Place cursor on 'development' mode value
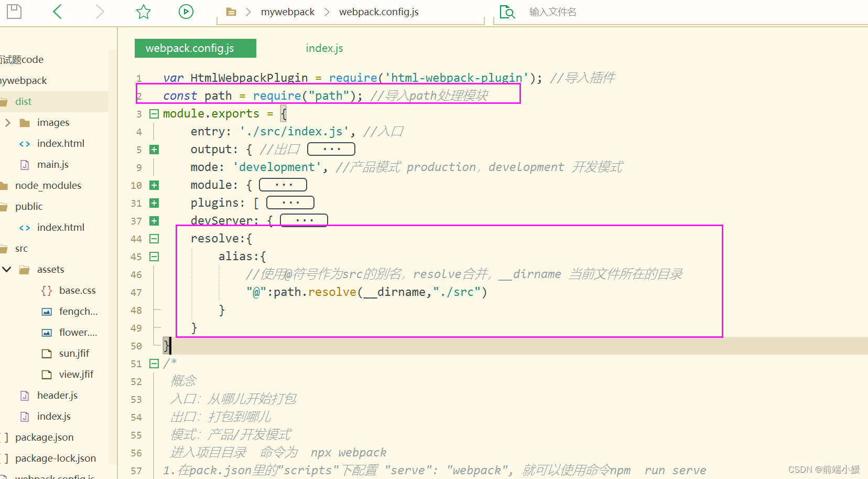 pos(277,167)
